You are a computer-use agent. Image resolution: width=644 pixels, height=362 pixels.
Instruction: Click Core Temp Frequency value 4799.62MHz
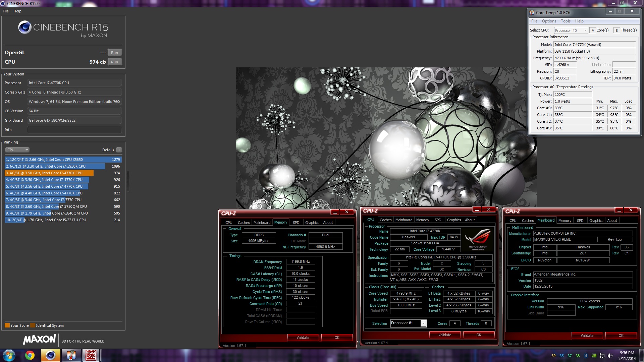594,58
